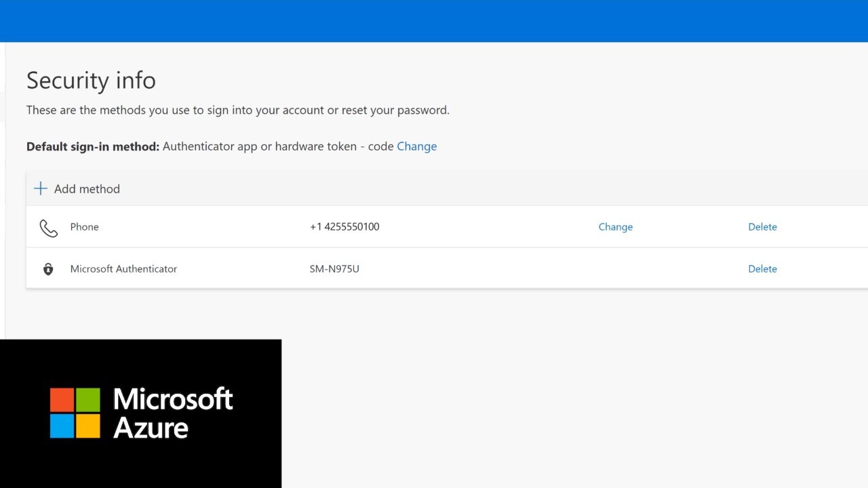868x488 pixels.
Task: Click the plus icon beside Add method
Action: click(x=41, y=188)
